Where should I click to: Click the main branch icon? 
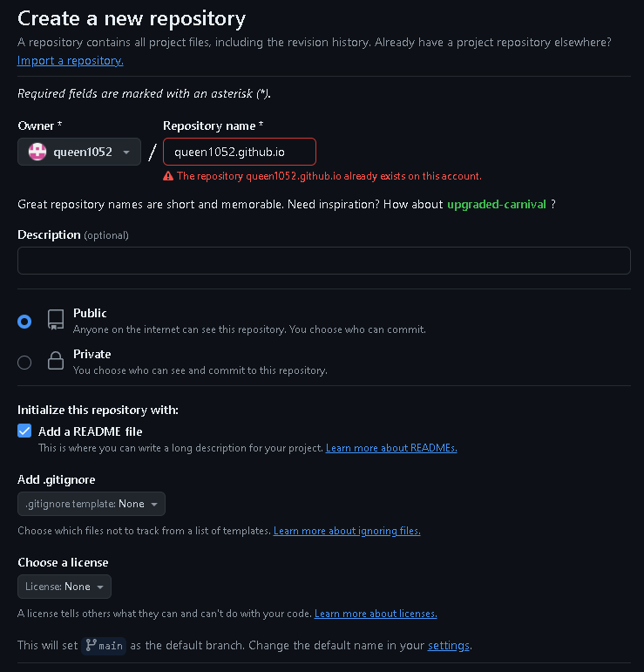91,646
